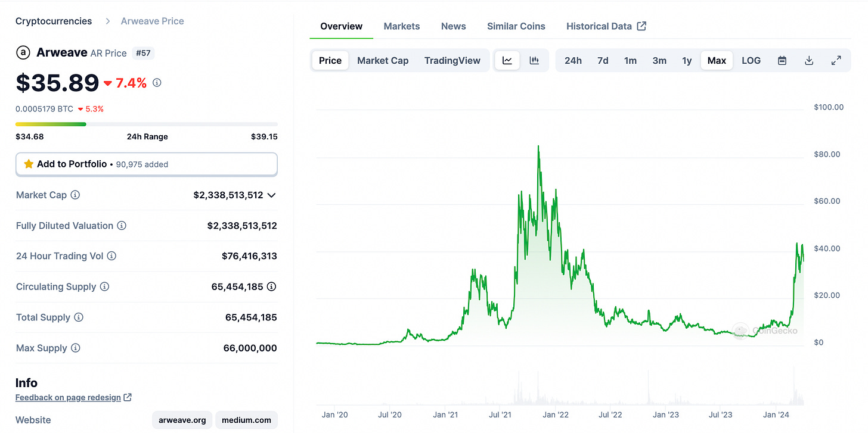Click the Arweave logo icon

(23, 52)
